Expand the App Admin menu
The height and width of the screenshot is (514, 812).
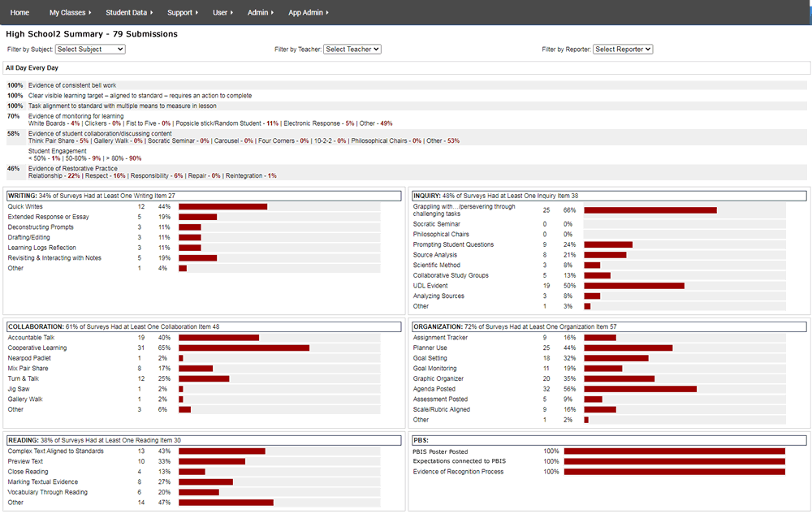point(309,12)
